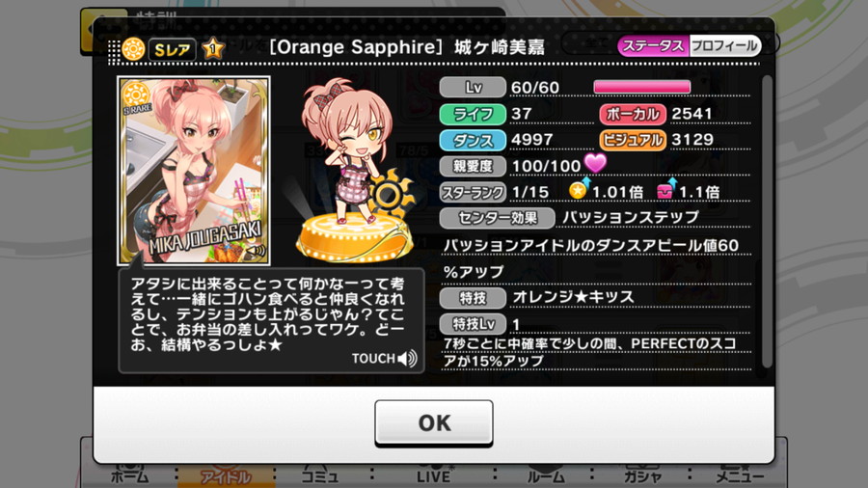Open the LIVE menu in bottom bar
The height and width of the screenshot is (488, 868).
click(x=433, y=475)
